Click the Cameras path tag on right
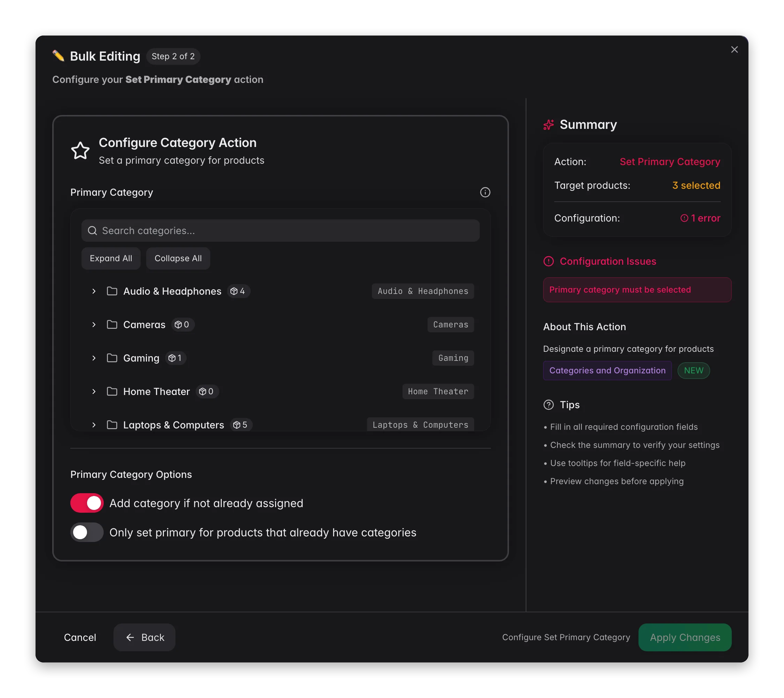Image resolution: width=784 pixels, height=698 pixels. tap(451, 325)
